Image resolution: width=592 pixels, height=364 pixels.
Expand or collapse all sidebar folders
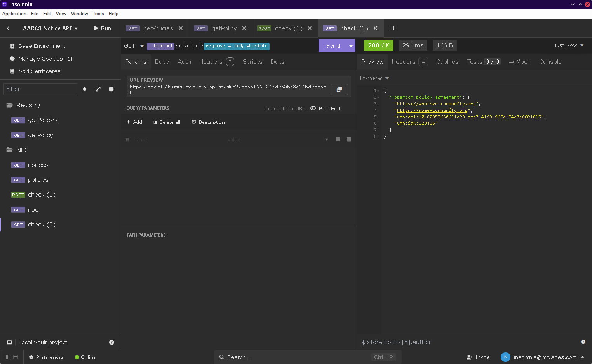(x=98, y=89)
